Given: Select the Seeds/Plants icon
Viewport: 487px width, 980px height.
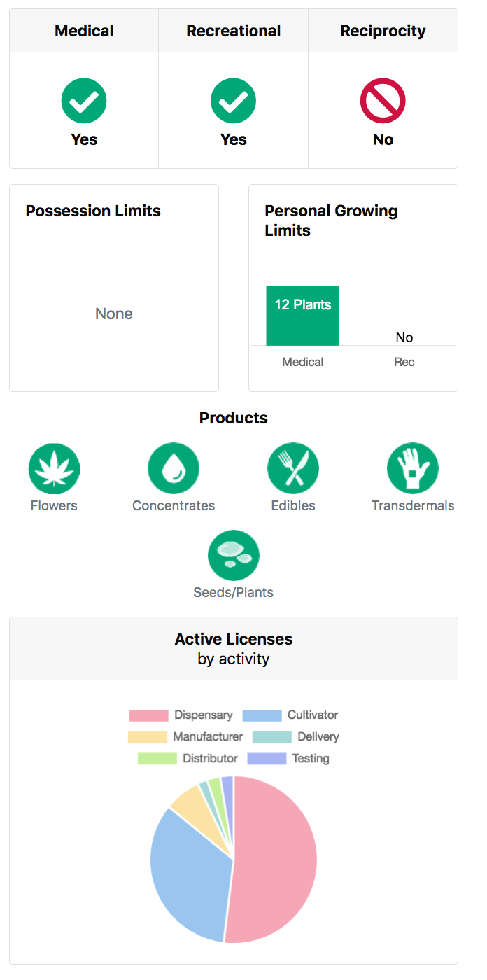Looking at the screenshot, I should (x=234, y=556).
